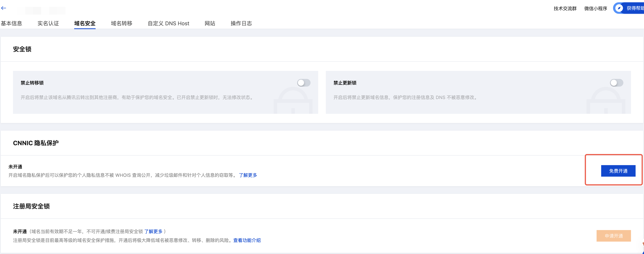
Task: Select the 域名安全 tab
Action: tap(85, 23)
